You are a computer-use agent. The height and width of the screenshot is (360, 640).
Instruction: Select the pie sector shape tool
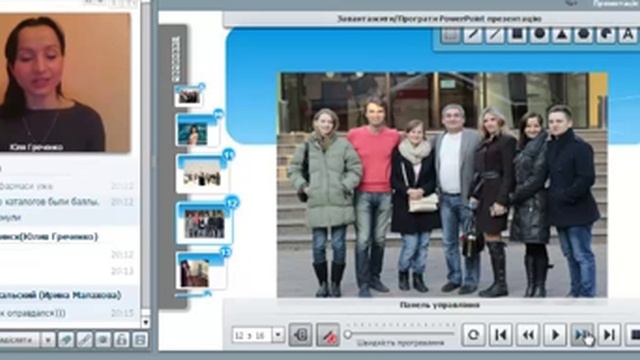coord(606,35)
